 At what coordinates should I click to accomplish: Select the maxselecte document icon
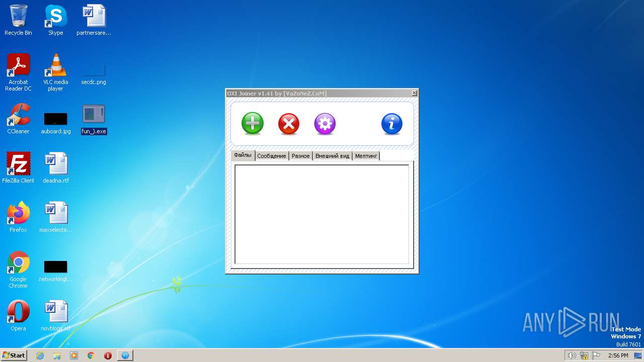coord(56,217)
